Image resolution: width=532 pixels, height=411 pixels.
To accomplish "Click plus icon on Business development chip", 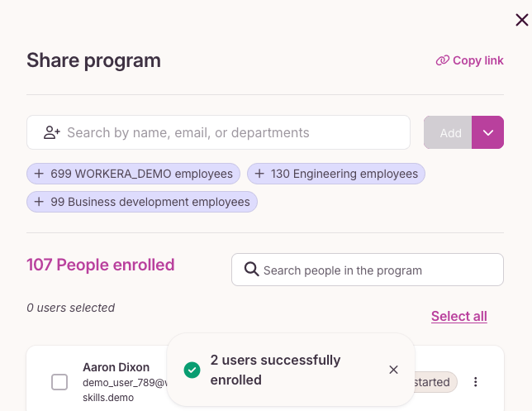I will coord(39,202).
